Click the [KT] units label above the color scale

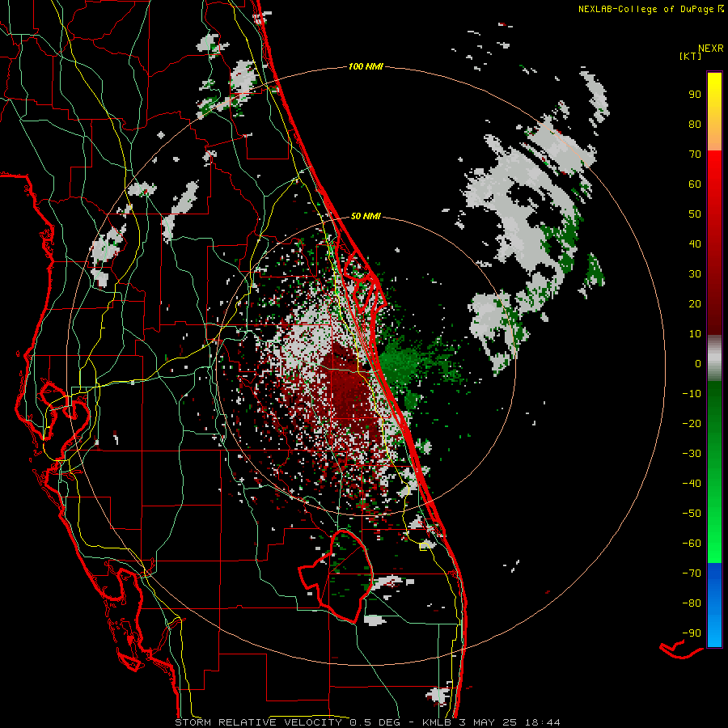point(690,56)
